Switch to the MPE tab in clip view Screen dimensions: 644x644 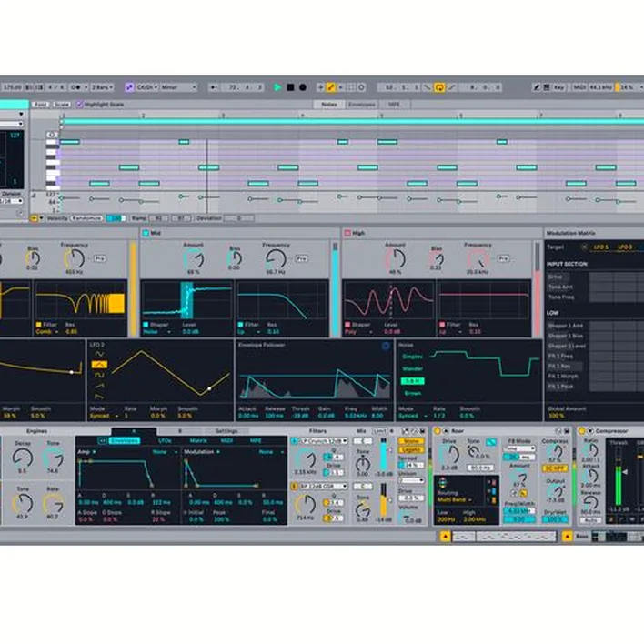click(394, 105)
